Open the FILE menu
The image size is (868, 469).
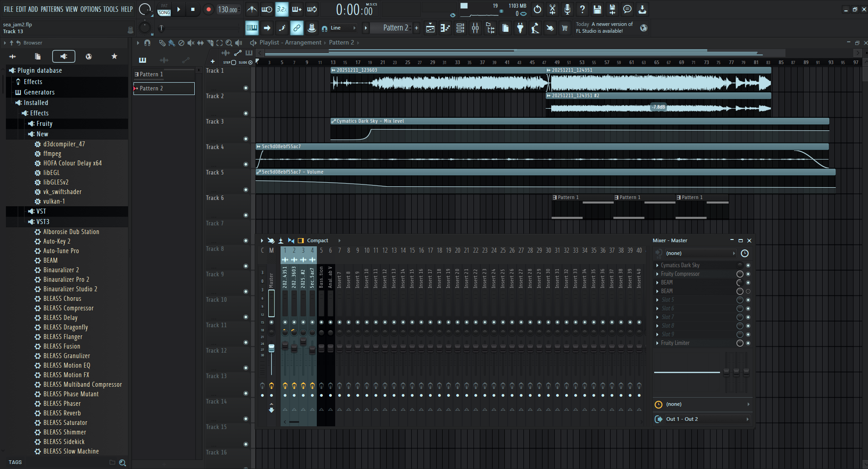(x=8, y=9)
